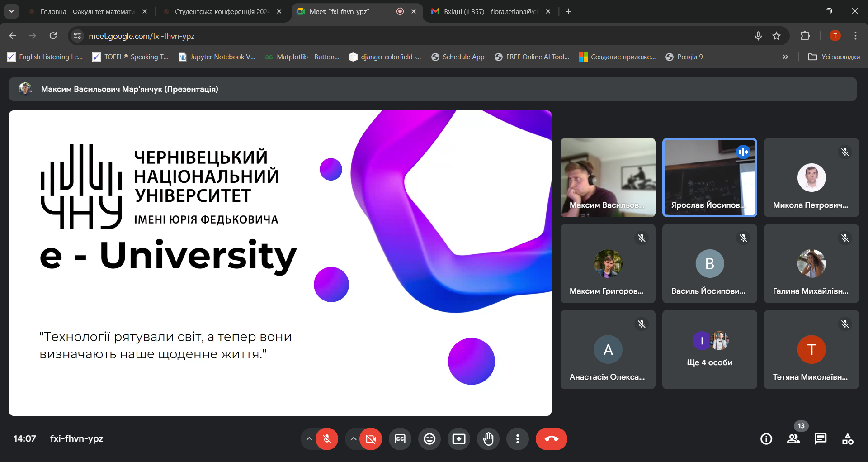Open FREE Online AI Tool... bookmark

tap(532, 57)
